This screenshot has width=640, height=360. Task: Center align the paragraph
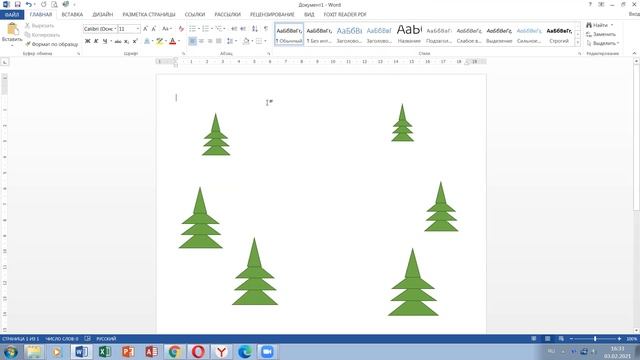coord(201,41)
